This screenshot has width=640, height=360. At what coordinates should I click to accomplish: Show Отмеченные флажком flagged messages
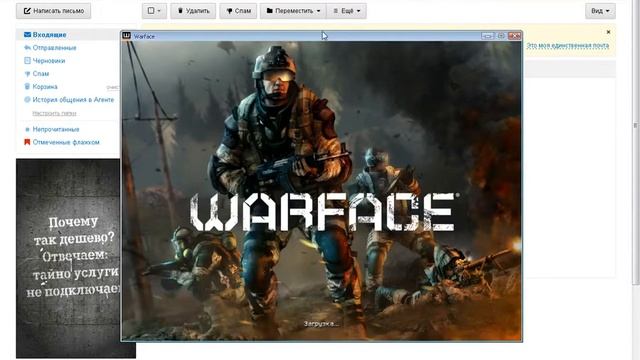[x=66, y=142]
